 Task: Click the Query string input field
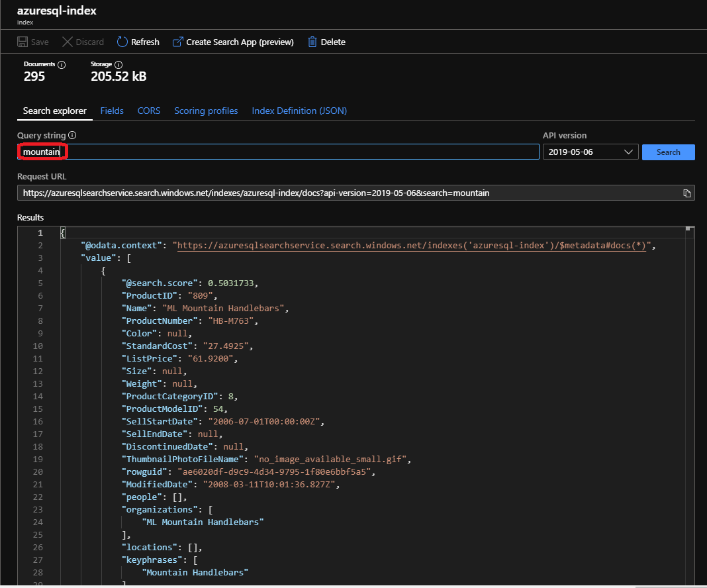point(278,152)
